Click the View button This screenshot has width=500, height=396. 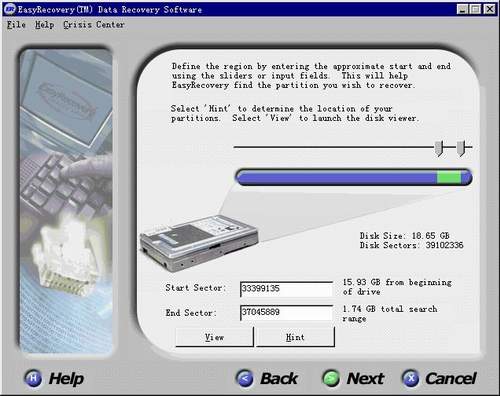[214, 337]
